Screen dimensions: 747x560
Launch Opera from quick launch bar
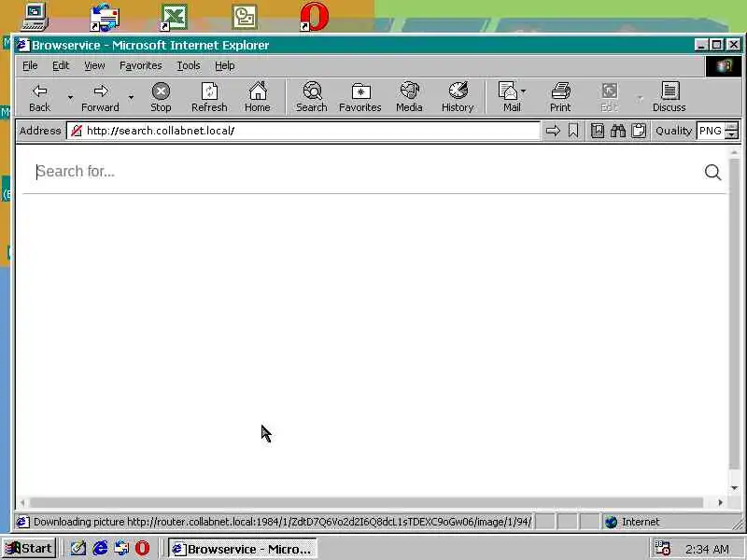point(142,548)
